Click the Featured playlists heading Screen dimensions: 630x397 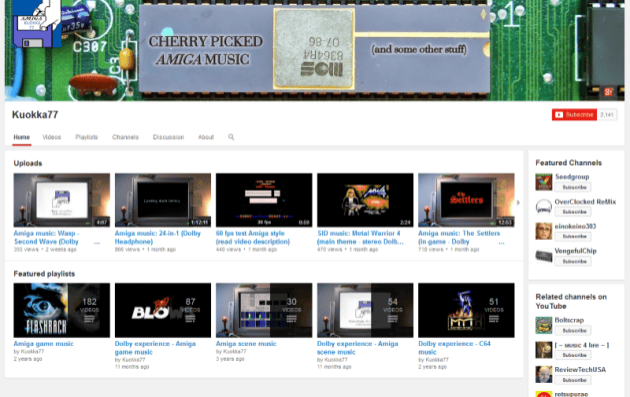click(x=44, y=274)
